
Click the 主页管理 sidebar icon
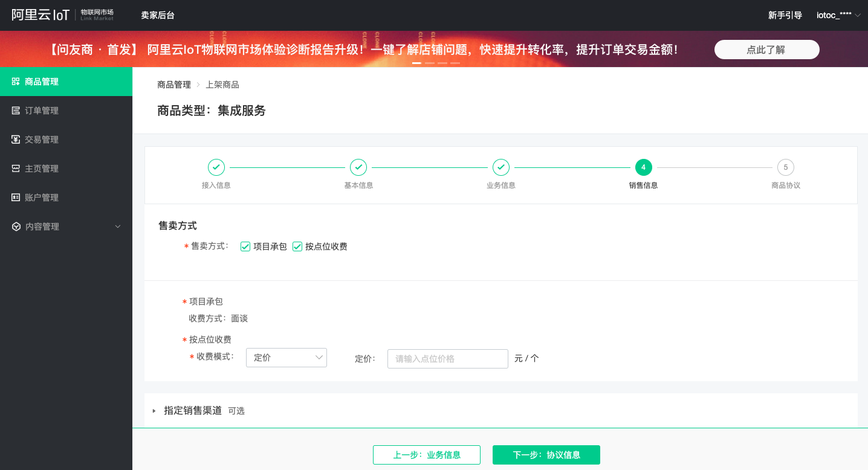click(x=16, y=169)
